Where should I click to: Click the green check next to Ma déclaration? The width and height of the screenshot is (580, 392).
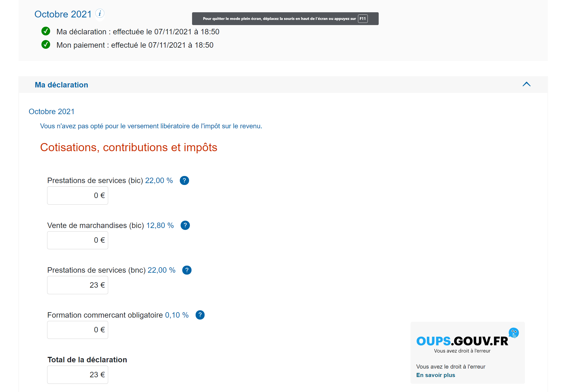pos(46,31)
